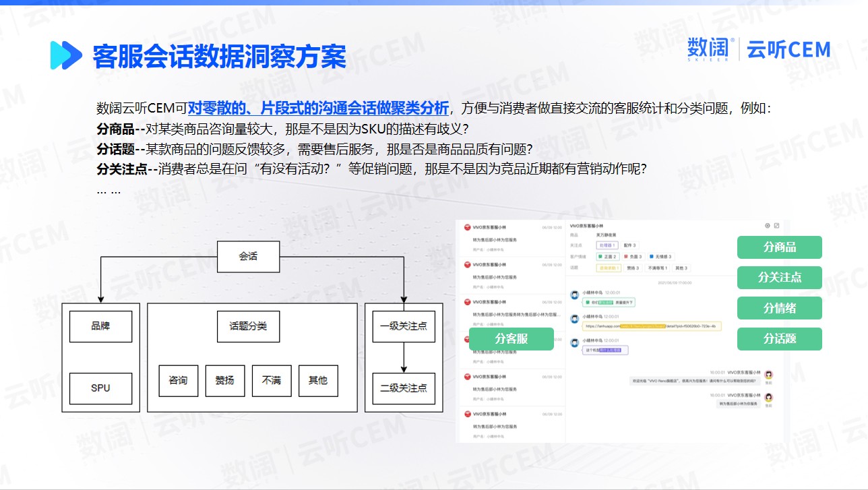Toggle the 无情感 3 sentiment filter tag
868x490 pixels.
[x=662, y=257]
